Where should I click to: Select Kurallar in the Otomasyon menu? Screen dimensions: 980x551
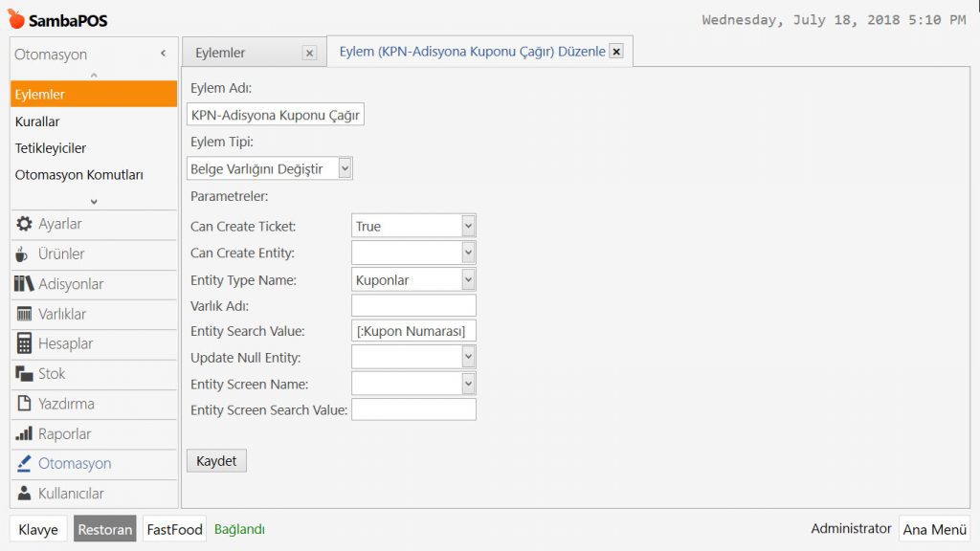click(38, 121)
